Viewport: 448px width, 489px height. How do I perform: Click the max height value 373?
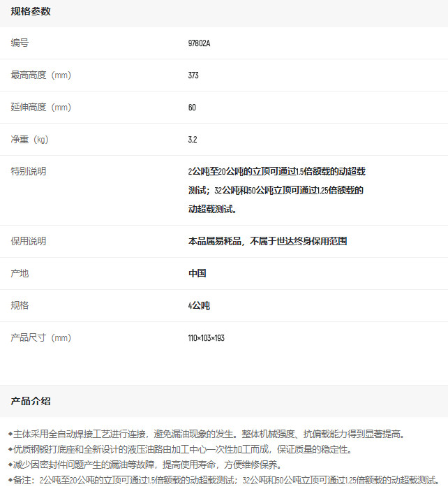click(193, 75)
